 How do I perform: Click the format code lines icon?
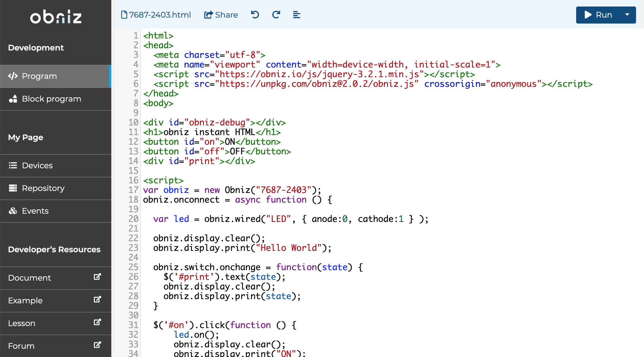tap(296, 14)
